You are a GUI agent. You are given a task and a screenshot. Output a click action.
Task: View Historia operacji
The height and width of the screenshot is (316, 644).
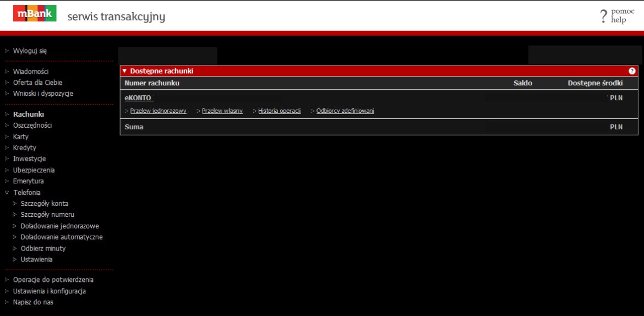pyautogui.click(x=279, y=111)
